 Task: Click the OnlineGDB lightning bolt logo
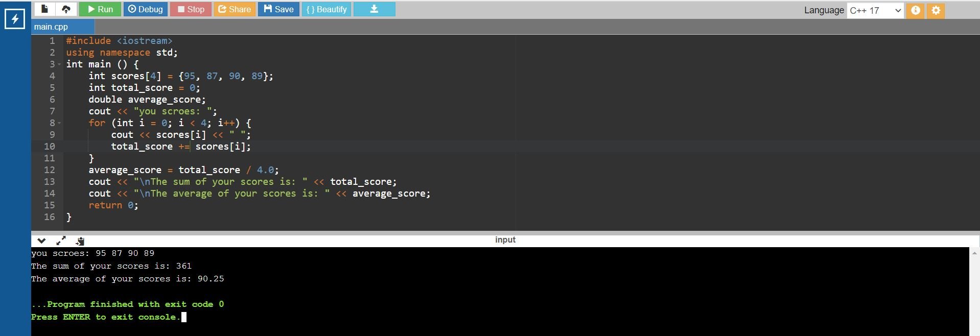point(14,19)
